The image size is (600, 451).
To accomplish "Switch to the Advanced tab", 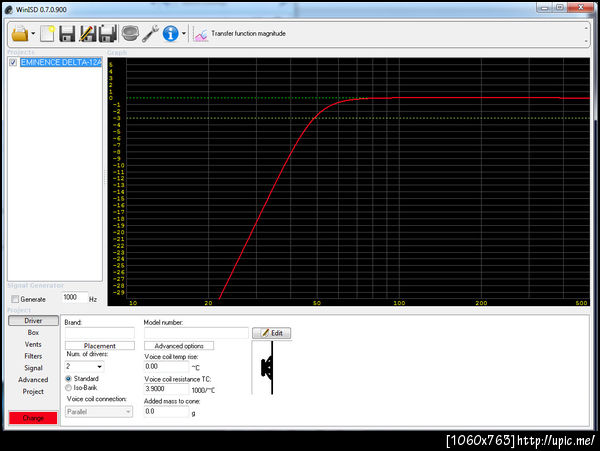I will click(33, 380).
